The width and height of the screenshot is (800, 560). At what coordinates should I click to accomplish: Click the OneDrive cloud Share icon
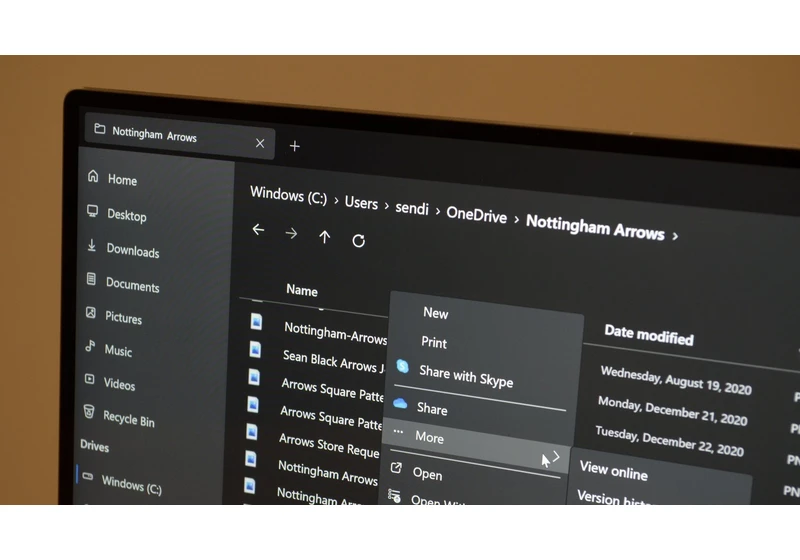click(400, 403)
